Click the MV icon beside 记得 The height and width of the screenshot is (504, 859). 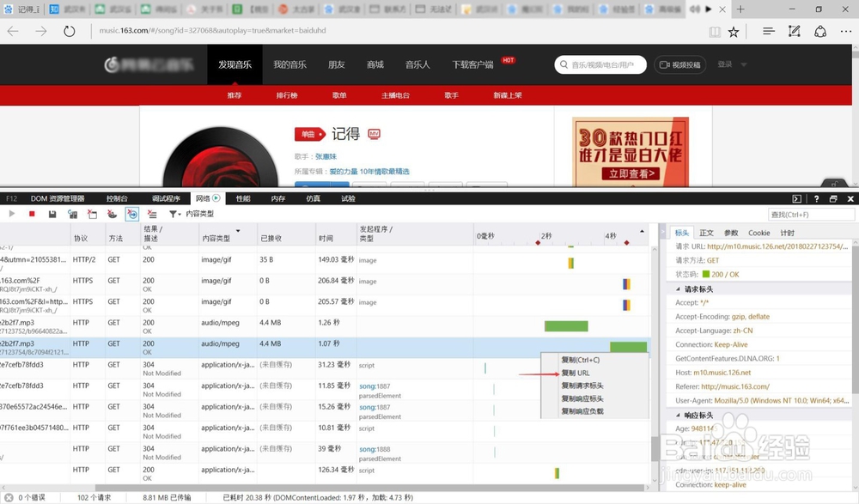point(374,134)
